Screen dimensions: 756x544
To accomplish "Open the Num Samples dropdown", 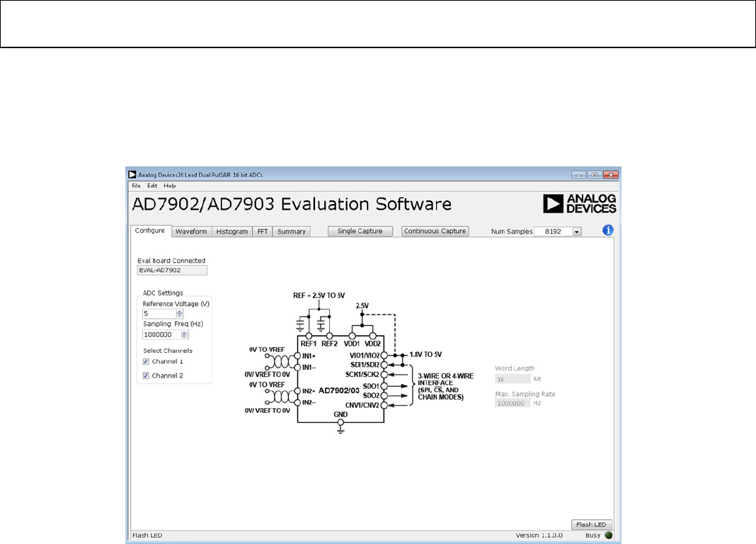I will coord(576,231).
